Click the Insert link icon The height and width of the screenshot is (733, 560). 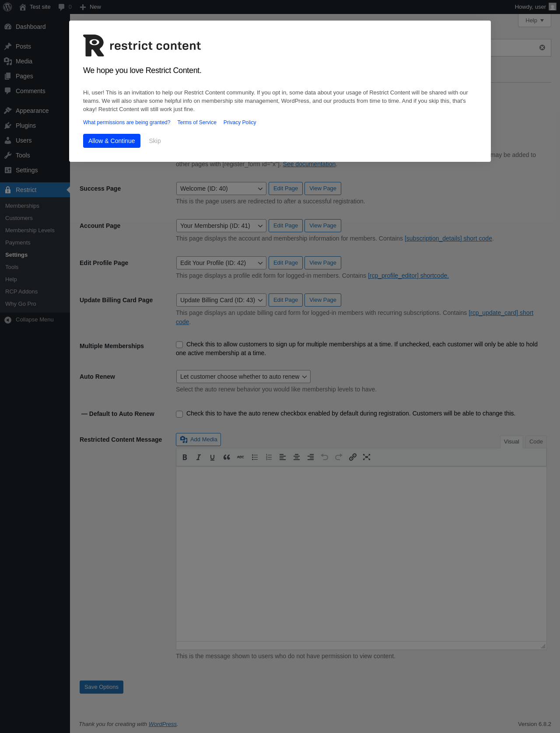pyautogui.click(x=353, y=457)
